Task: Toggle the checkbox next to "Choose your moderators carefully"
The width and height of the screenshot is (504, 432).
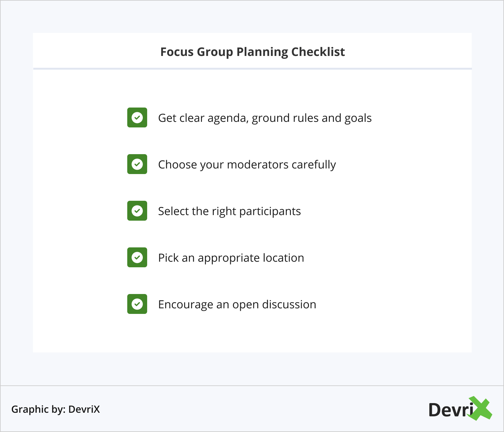Action: pos(137,164)
